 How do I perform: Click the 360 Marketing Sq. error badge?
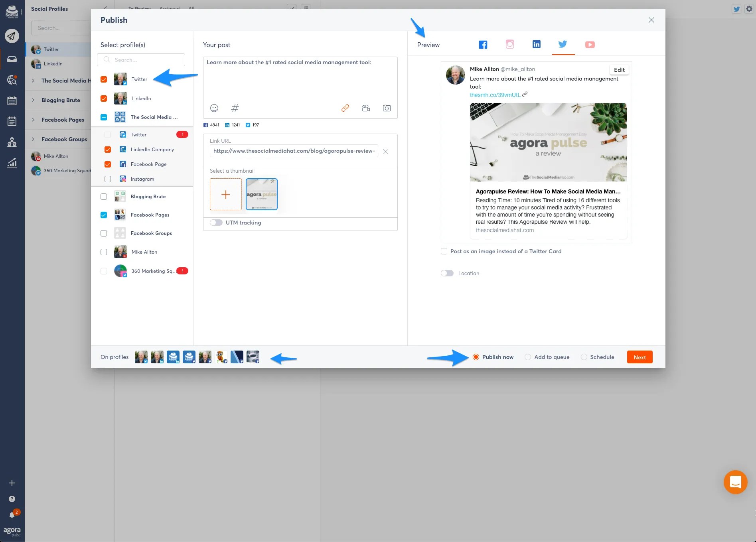point(182,271)
